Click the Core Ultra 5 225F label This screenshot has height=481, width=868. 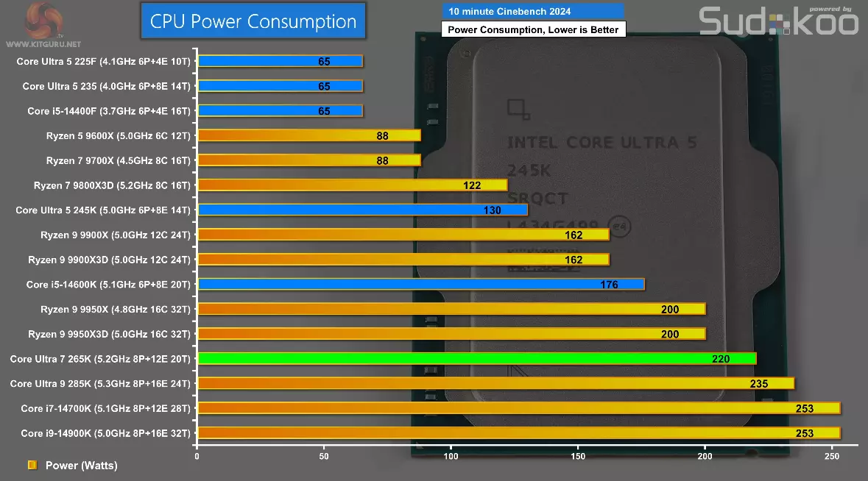coord(103,61)
